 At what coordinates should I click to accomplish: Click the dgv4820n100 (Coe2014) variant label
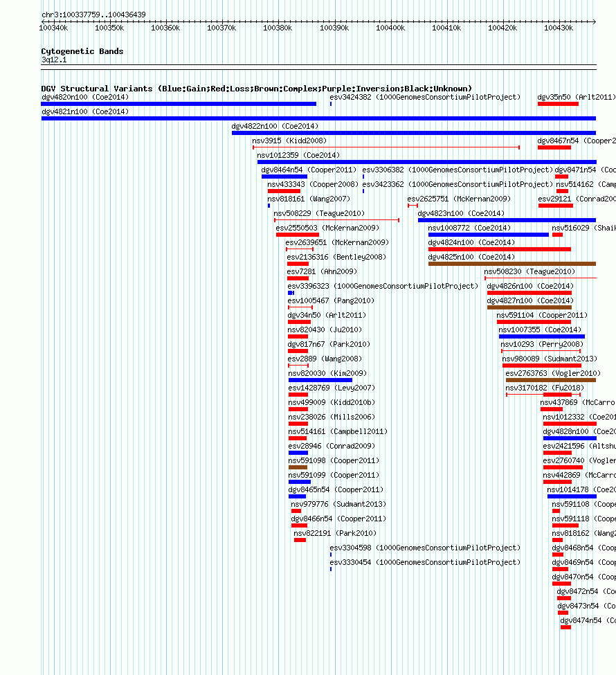tap(85, 98)
